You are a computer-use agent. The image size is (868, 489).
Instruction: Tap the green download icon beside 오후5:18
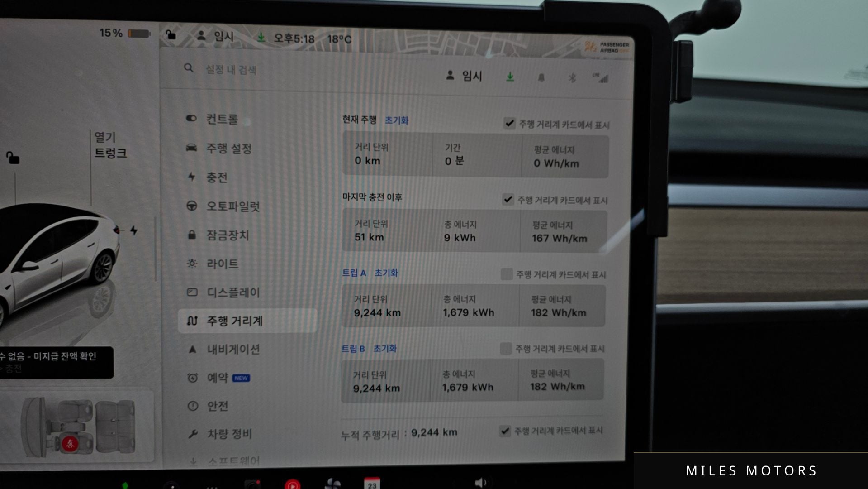tap(261, 38)
